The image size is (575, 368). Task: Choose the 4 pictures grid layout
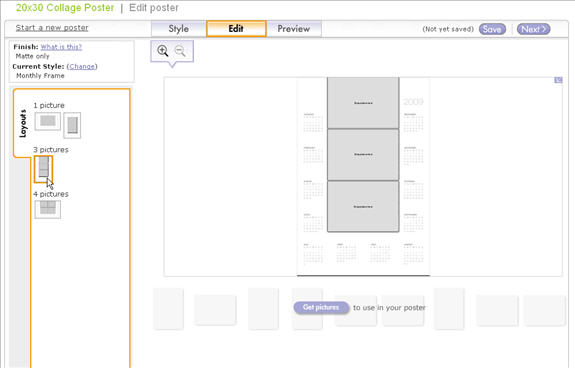48,209
